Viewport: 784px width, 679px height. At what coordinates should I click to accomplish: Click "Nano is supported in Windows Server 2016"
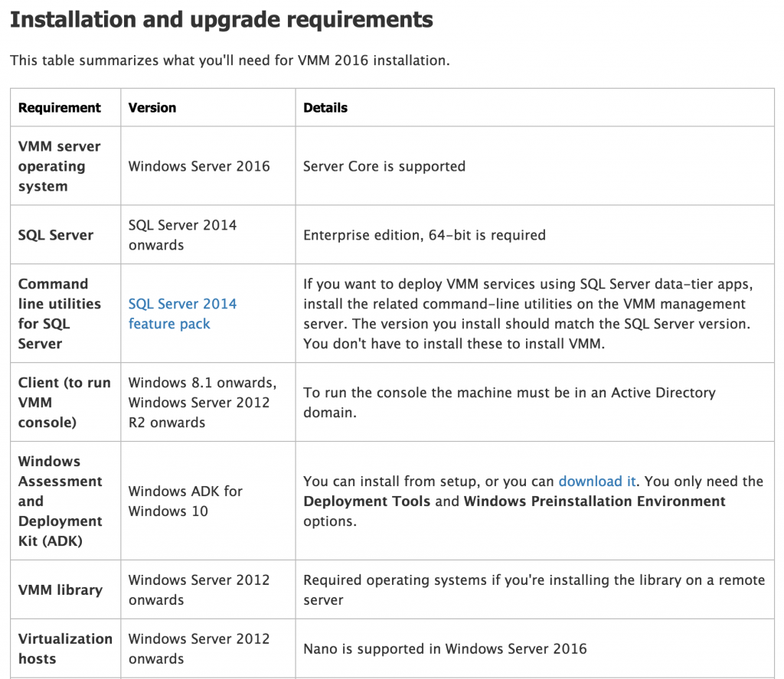coord(445,649)
